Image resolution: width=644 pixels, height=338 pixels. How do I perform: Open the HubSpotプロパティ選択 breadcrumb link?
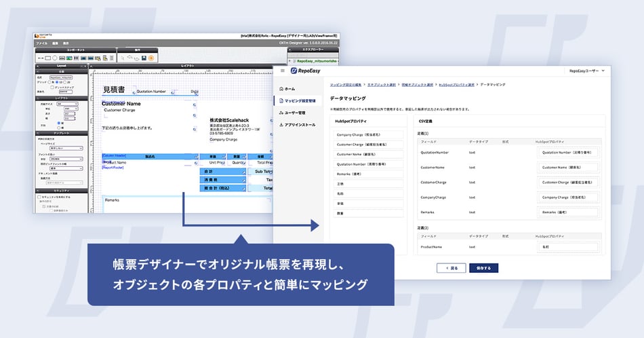tap(456, 85)
